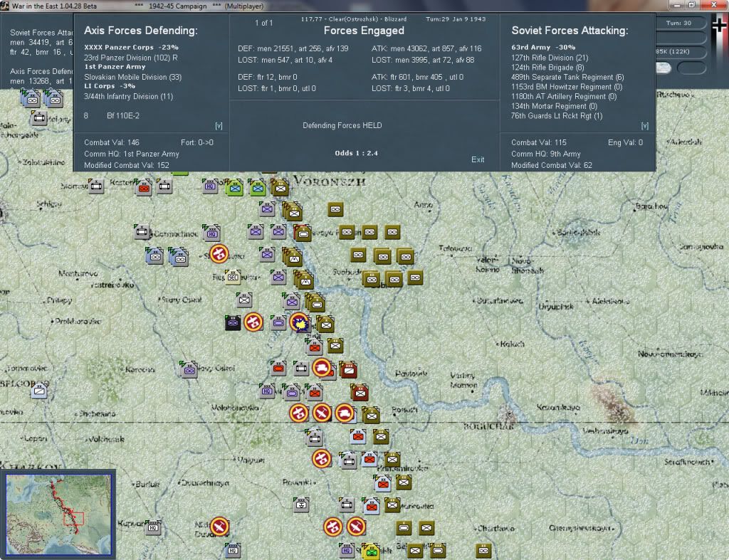Click the 'XXXX Panzer Corps -23%' header

131,48
